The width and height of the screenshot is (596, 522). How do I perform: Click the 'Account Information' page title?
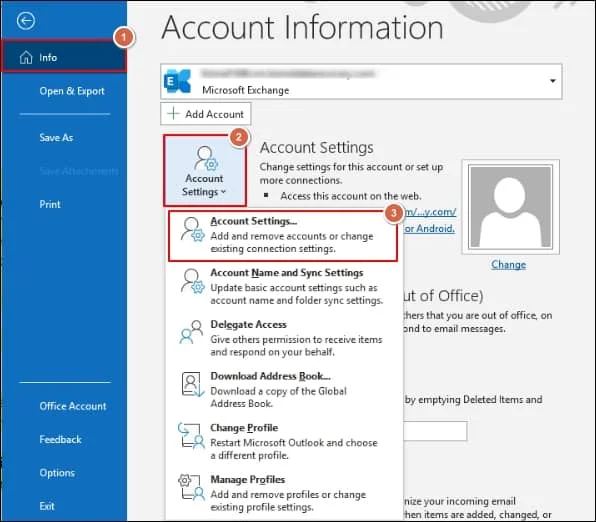point(303,27)
